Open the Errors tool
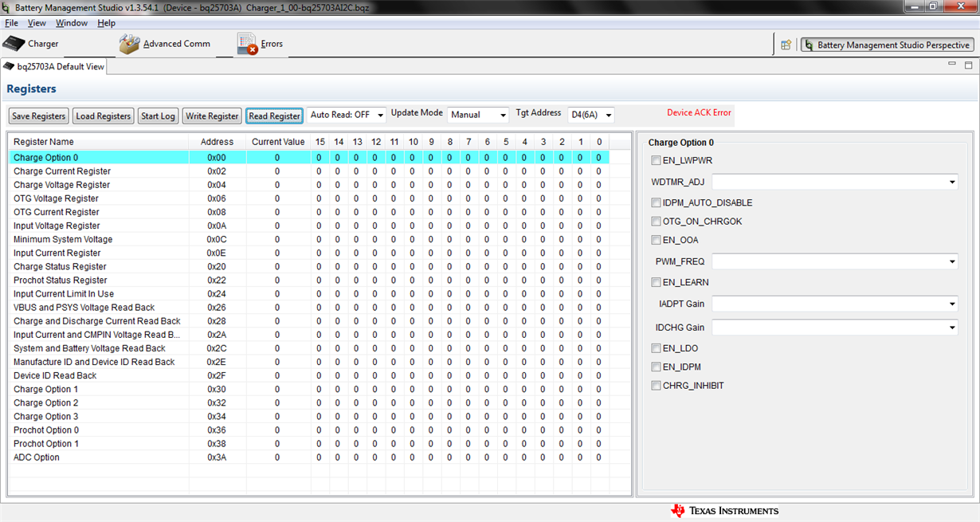 coord(260,44)
